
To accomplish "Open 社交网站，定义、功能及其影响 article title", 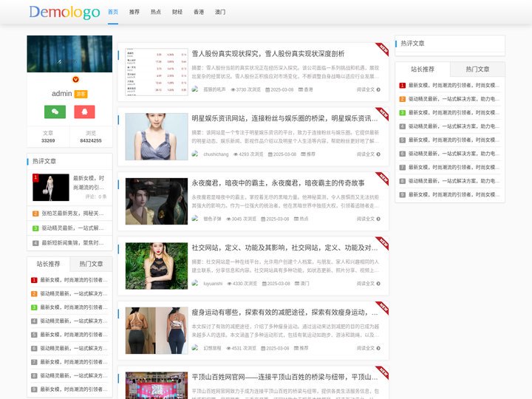I will [284, 248].
